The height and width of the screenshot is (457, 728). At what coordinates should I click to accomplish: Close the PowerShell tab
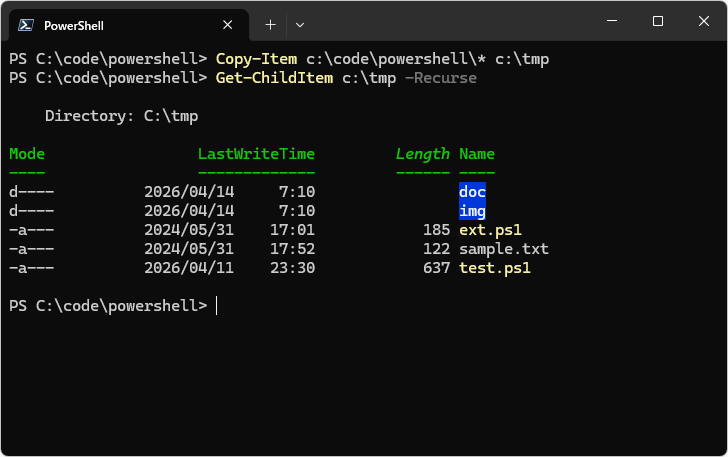pyautogui.click(x=228, y=25)
